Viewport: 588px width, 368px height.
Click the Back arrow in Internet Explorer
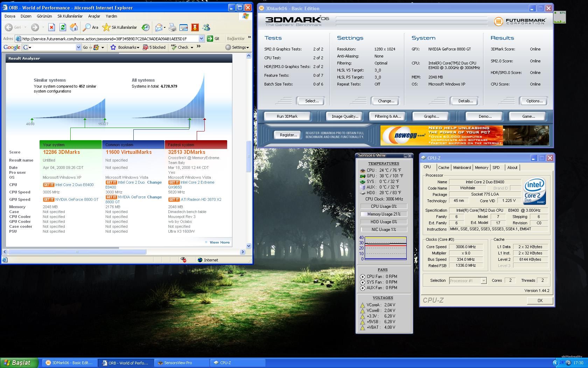point(9,27)
